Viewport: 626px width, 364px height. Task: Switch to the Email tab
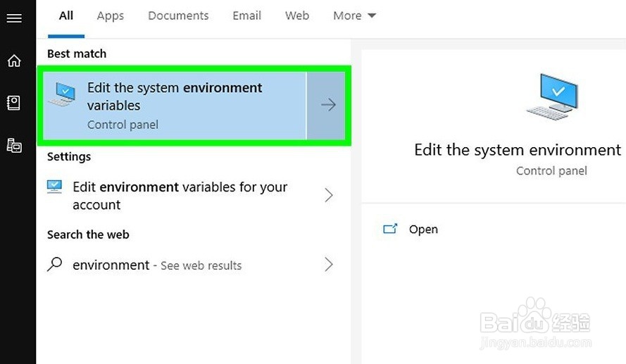point(246,15)
